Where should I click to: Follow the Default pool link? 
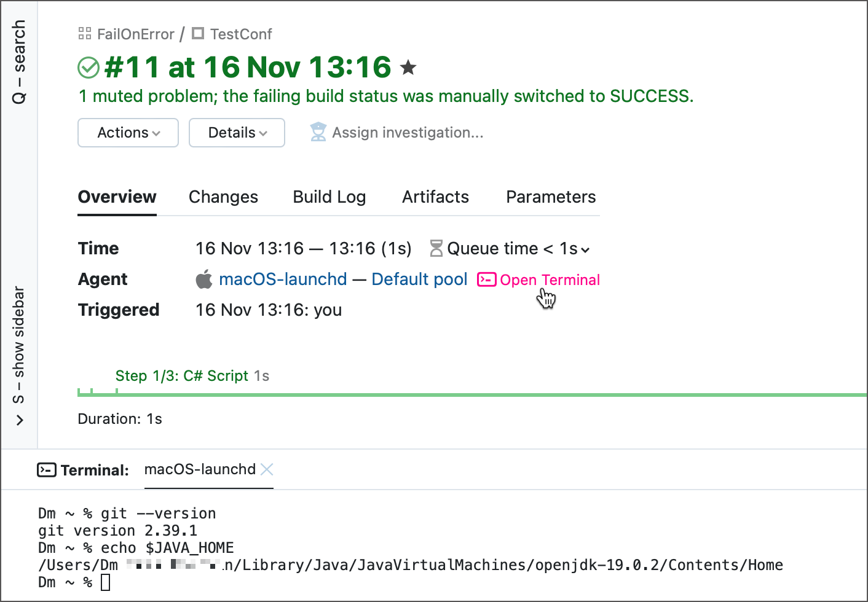tap(419, 279)
